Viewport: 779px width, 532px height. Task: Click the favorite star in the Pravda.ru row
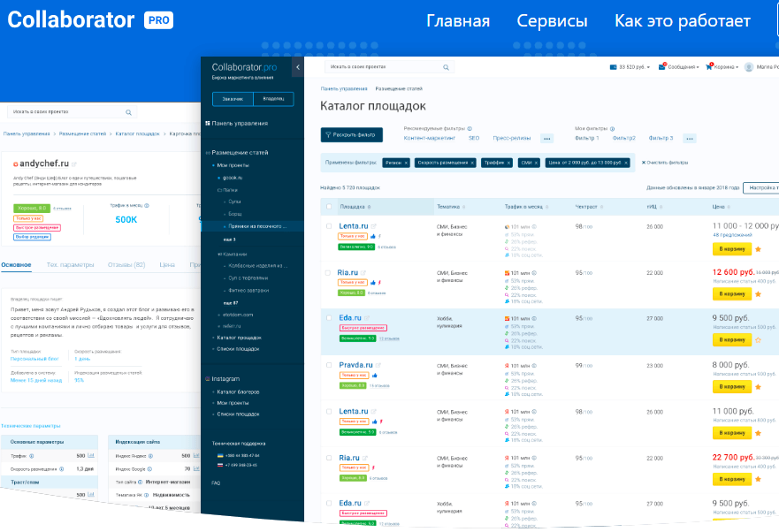pos(758,386)
